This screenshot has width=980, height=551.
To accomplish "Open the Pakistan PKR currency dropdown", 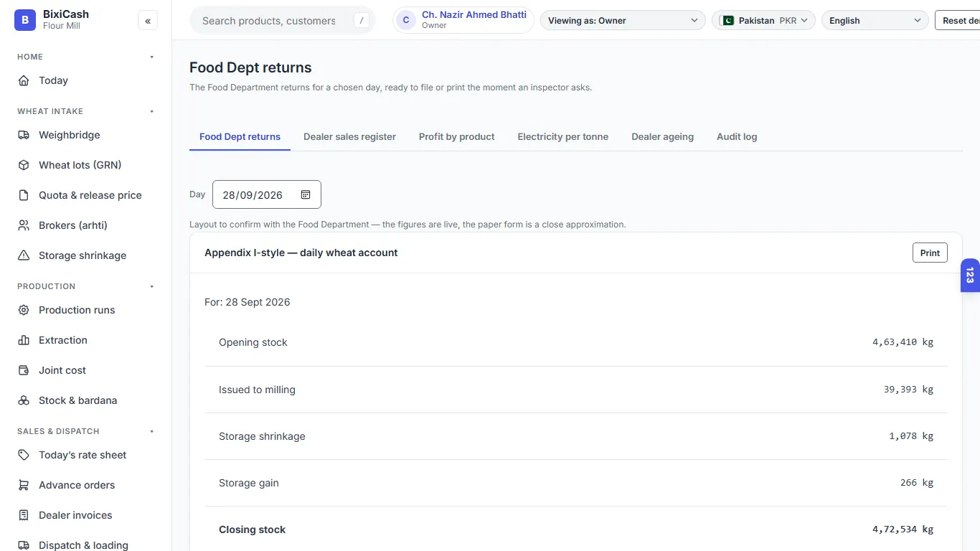I will coord(764,21).
